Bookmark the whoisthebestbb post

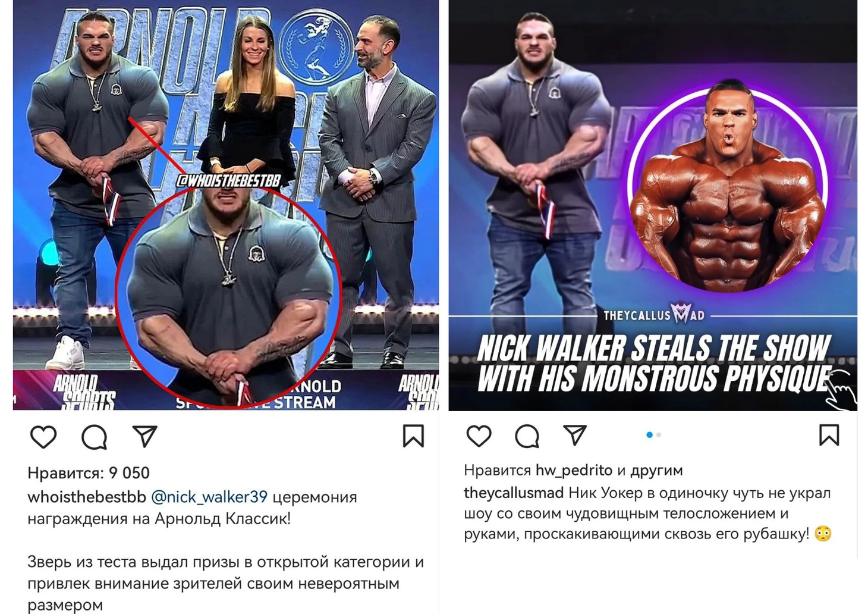click(x=413, y=436)
